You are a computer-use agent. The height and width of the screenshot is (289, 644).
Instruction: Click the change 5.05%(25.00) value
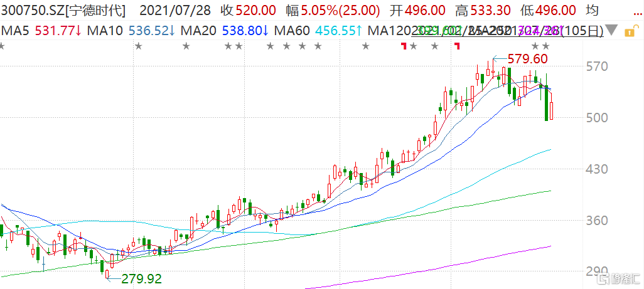[340, 10]
